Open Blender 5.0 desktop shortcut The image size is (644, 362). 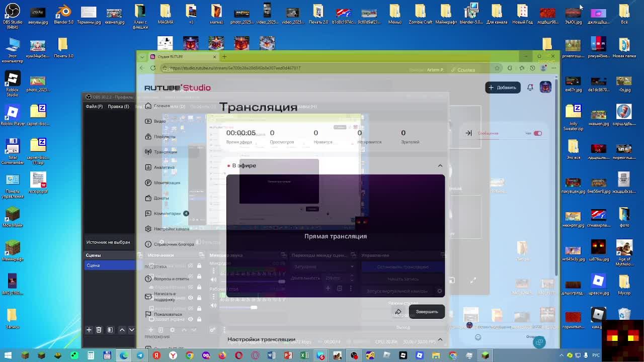click(x=63, y=14)
